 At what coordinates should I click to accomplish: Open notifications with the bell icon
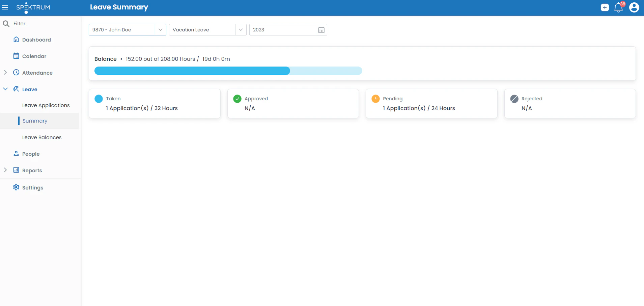(x=618, y=7)
